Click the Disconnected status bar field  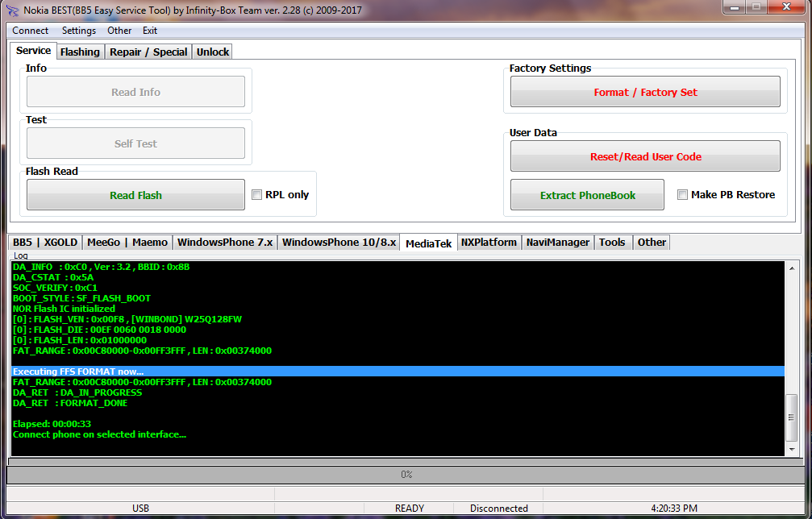[498, 509]
